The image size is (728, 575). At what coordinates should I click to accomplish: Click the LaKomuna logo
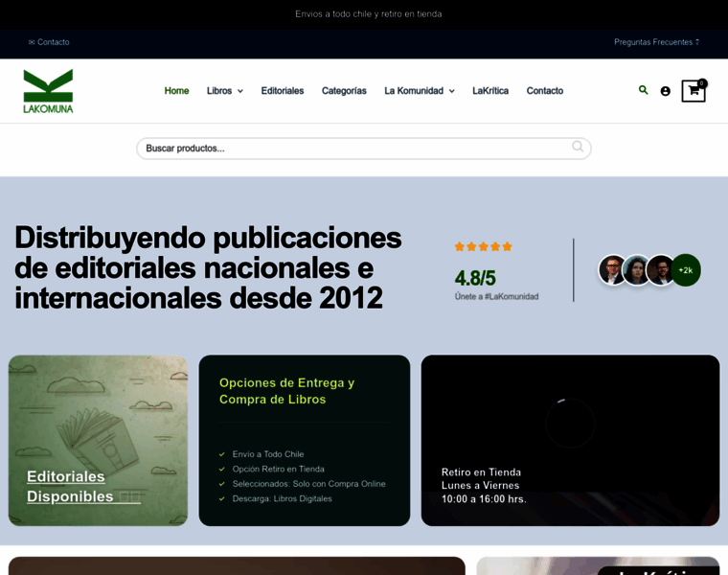click(x=48, y=91)
